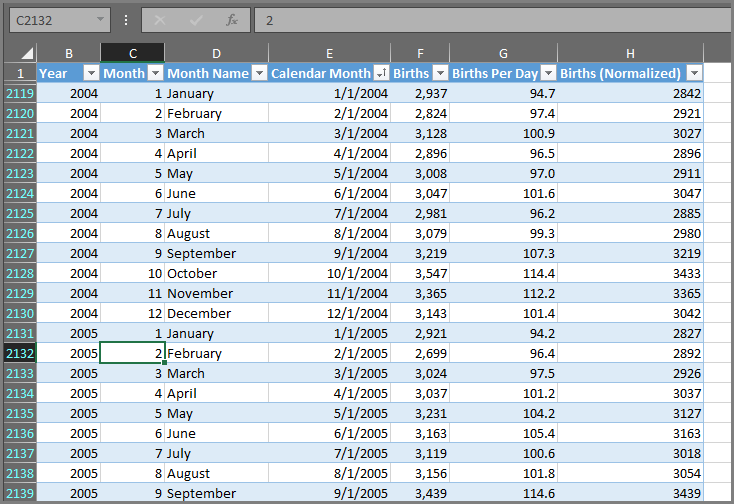This screenshot has width=734, height=504.
Task: Select the cell containing October
Action: (x=216, y=273)
